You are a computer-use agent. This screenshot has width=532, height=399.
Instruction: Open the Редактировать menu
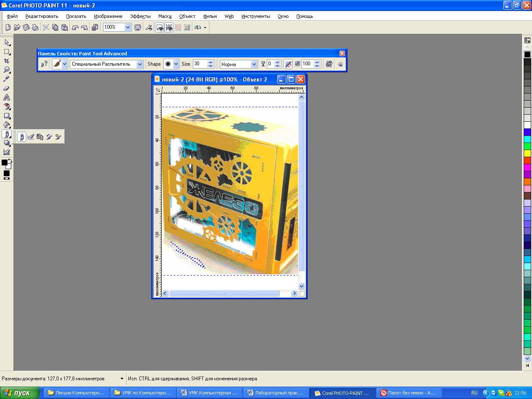coord(42,16)
